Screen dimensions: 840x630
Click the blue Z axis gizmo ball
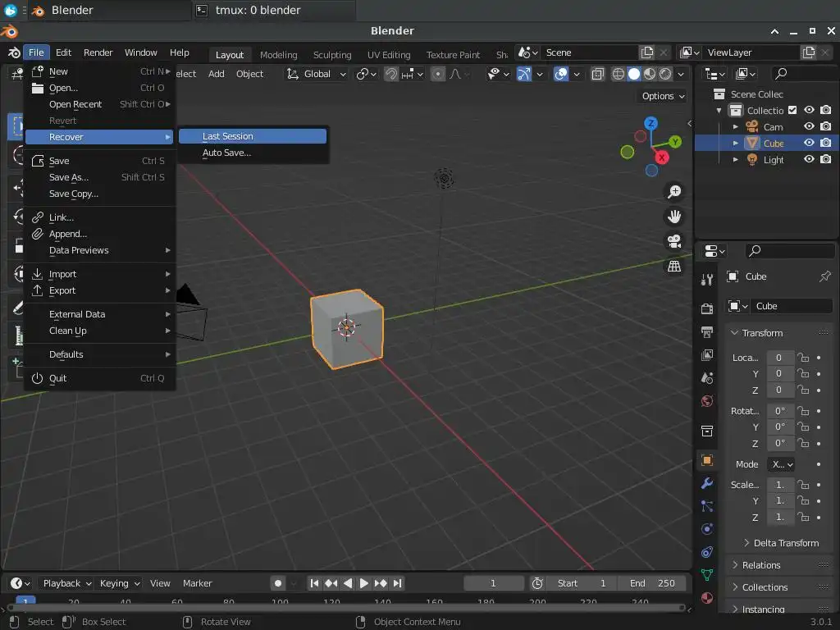pyautogui.click(x=651, y=123)
